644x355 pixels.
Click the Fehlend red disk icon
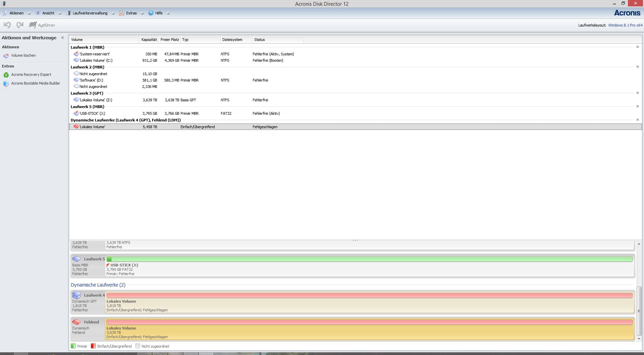76,322
